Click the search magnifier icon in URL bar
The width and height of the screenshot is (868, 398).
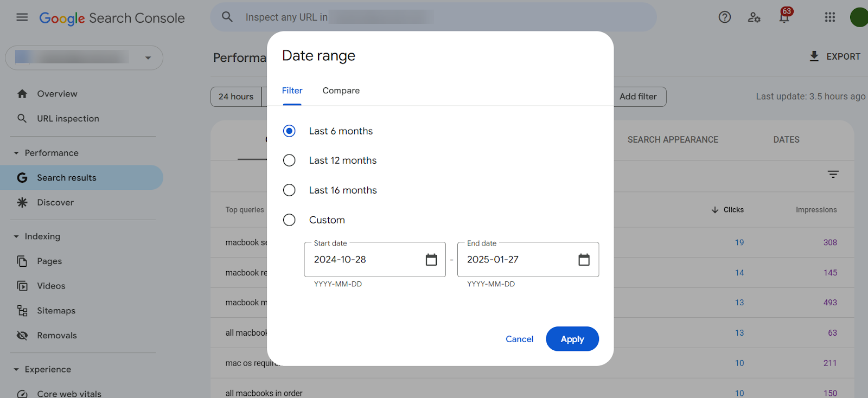(x=227, y=17)
